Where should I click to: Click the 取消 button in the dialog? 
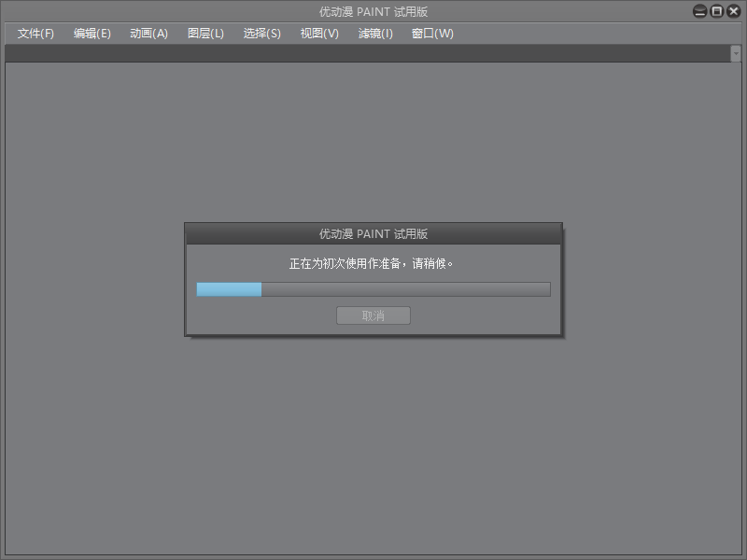[373, 315]
